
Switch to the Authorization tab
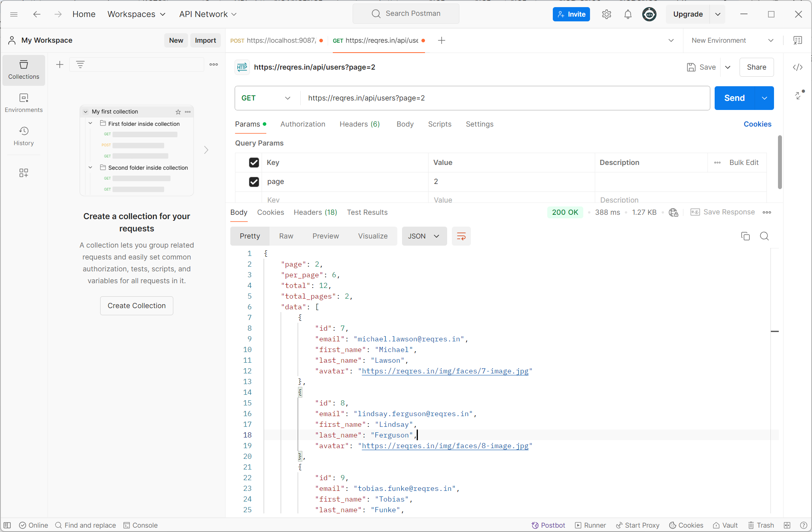[x=303, y=124]
